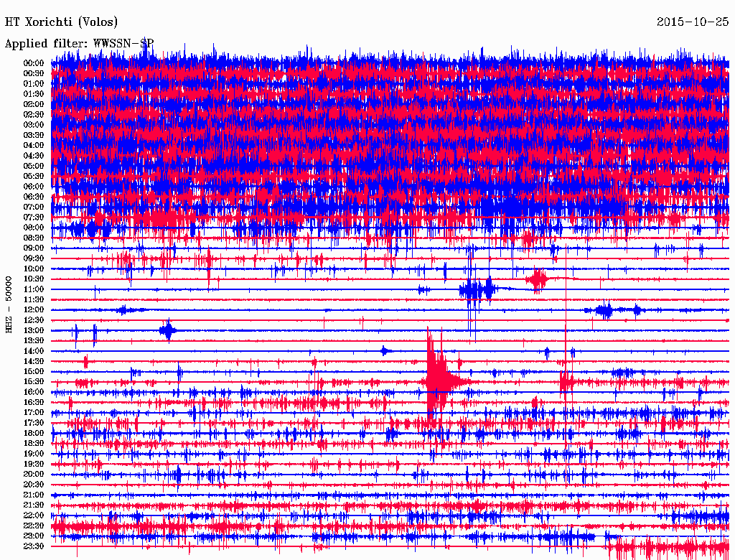Click the red spindle-shaped event on 10:30 trace

(x=537, y=279)
